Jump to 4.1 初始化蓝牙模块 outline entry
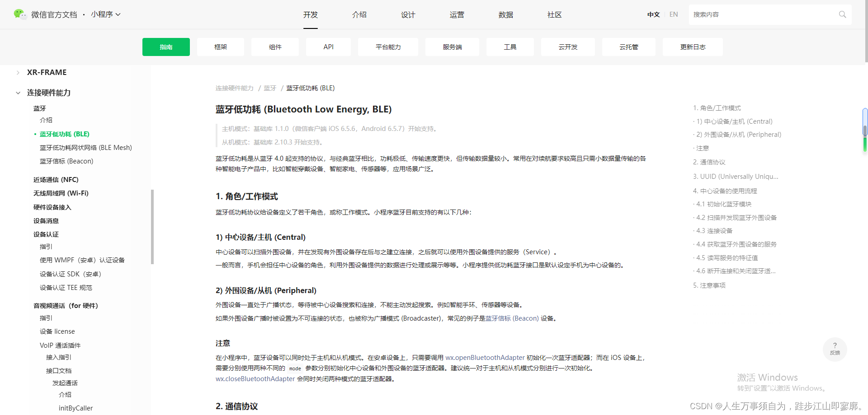This screenshot has height=415, width=868. pos(724,204)
